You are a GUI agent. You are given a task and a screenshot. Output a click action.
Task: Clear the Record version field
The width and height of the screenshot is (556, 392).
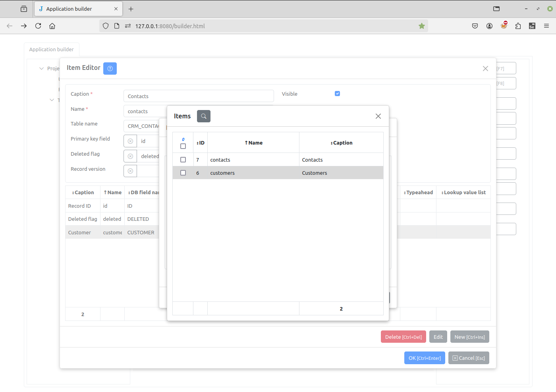coord(130,171)
